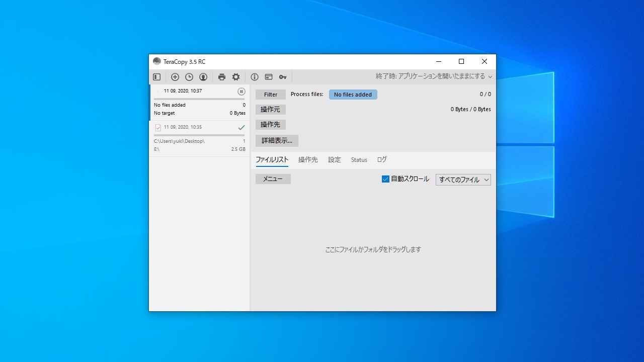Click the plus-in-circle add task icon
Screen dimensions: 644x362
[x=175, y=77]
